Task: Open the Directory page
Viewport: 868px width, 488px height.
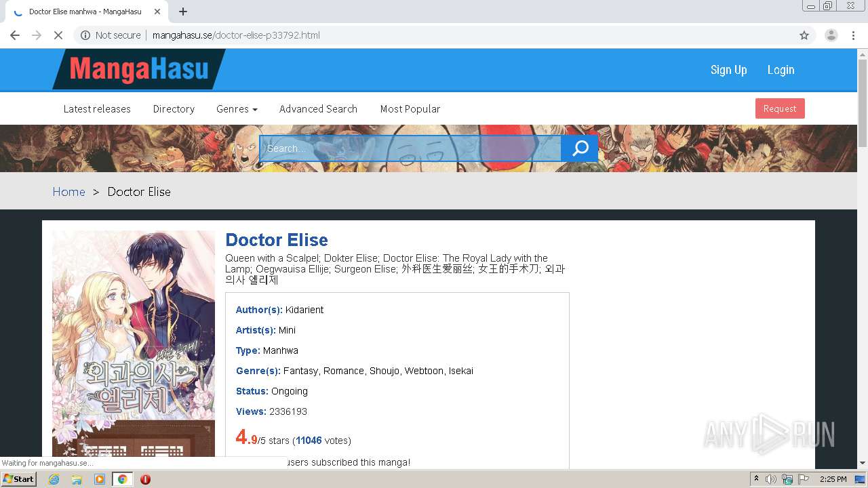Action: click(174, 108)
